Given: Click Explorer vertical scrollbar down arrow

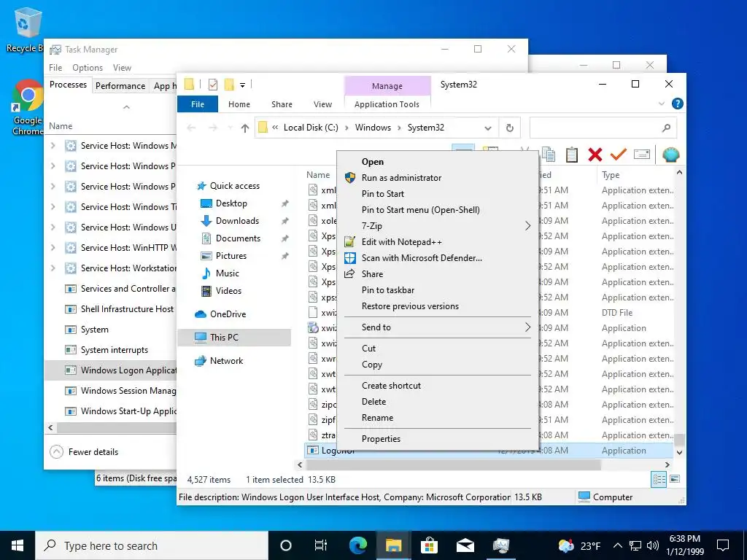Looking at the screenshot, I should 679,452.
